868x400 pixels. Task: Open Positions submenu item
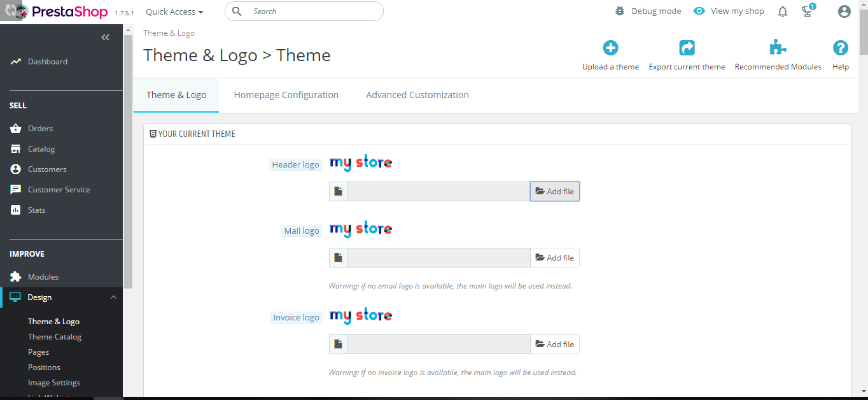(44, 368)
